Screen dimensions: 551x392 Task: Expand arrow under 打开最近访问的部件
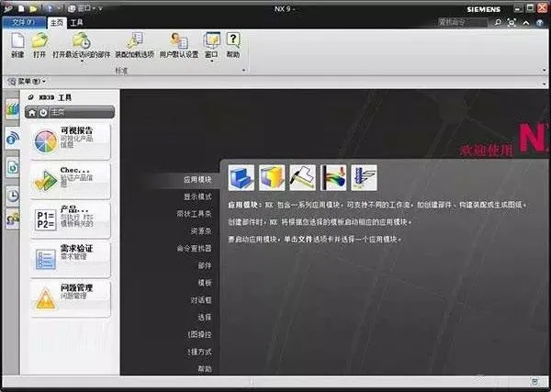tap(82, 62)
